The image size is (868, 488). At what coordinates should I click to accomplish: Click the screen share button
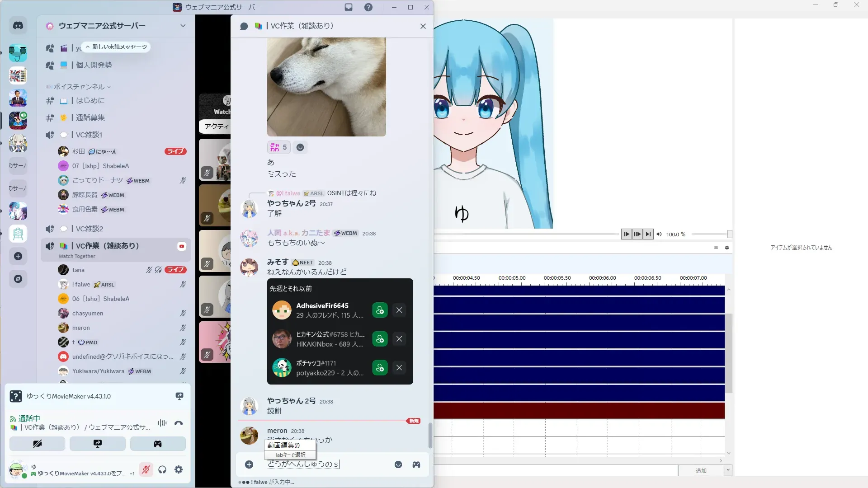pos(98,444)
